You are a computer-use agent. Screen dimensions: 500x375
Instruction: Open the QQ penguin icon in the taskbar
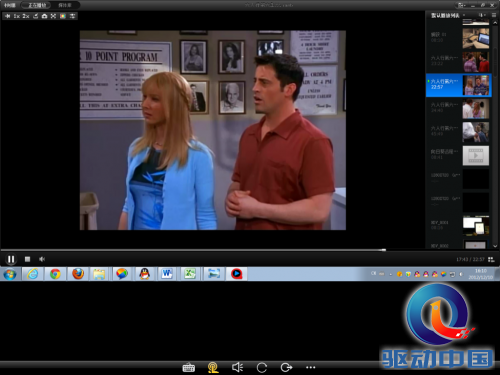point(144,274)
